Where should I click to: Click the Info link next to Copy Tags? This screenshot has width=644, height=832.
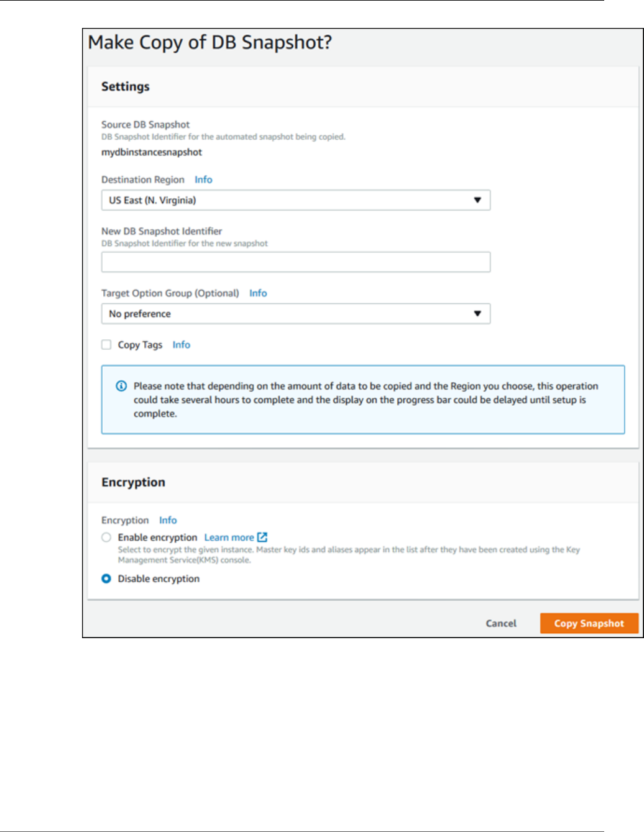[182, 345]
